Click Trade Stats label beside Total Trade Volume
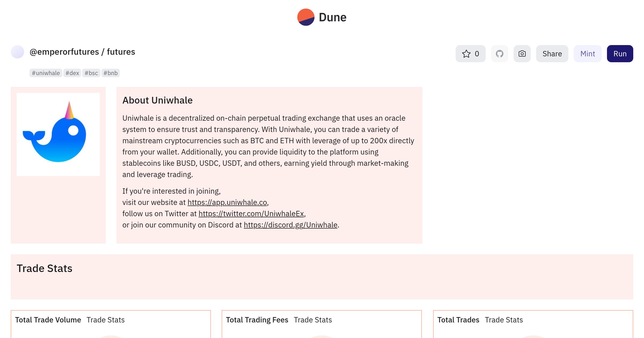The width and height of the screenshot is (644, 338). tap(105, 320)
